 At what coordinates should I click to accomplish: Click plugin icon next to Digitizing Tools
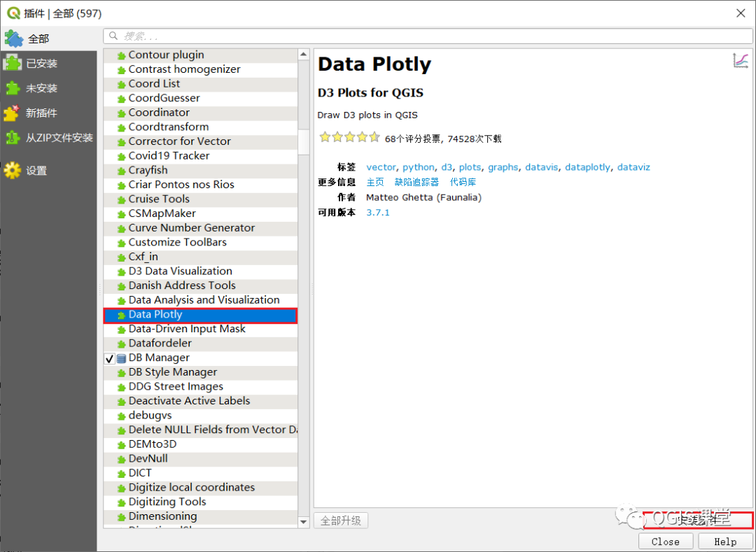122,503
